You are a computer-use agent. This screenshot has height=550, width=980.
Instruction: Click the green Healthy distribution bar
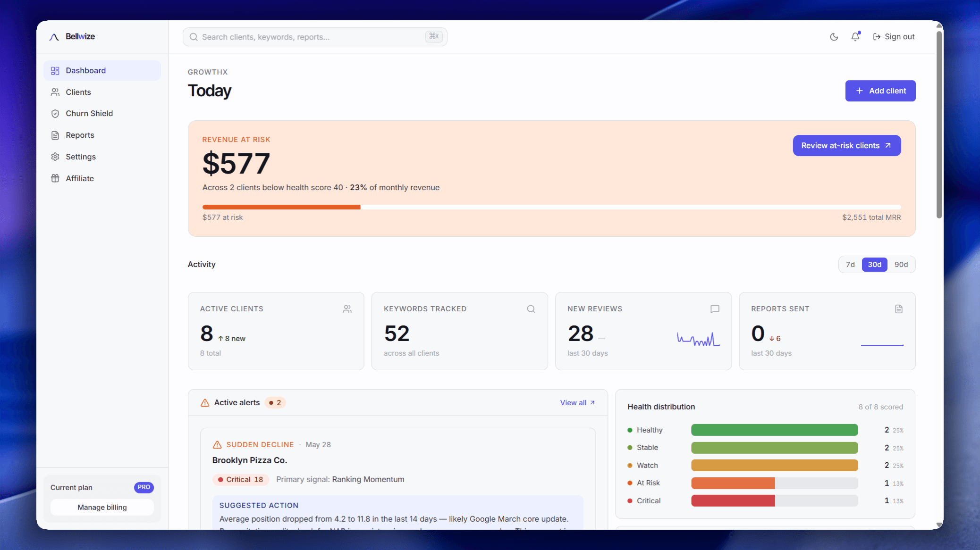point(775,430)
